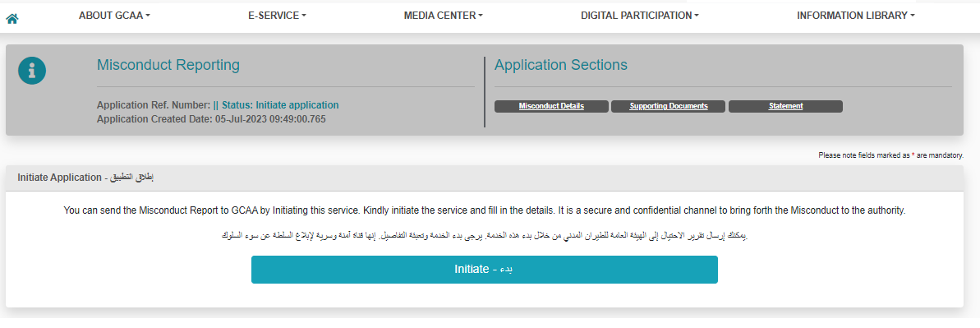Click the Arabic service description paragraph

click(485, 238)
